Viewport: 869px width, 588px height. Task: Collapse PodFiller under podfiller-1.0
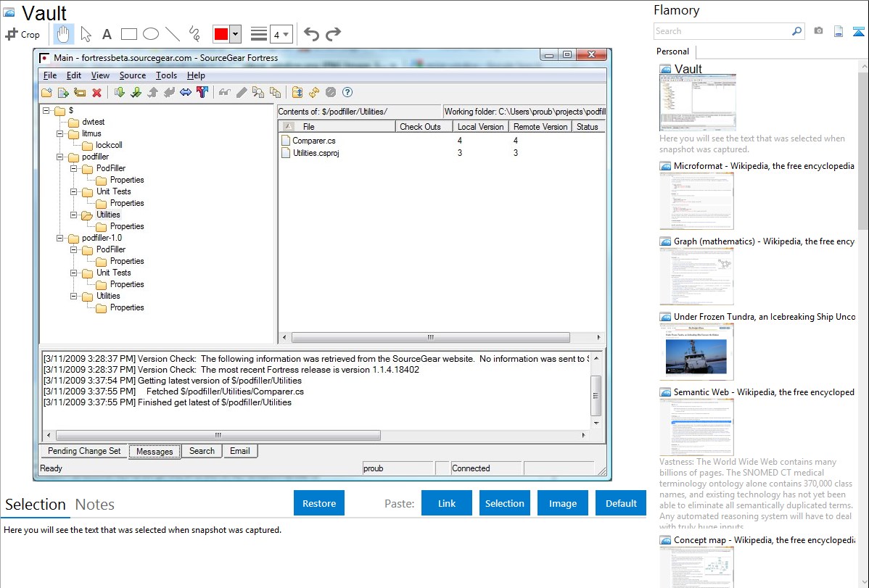coord(74,250)
